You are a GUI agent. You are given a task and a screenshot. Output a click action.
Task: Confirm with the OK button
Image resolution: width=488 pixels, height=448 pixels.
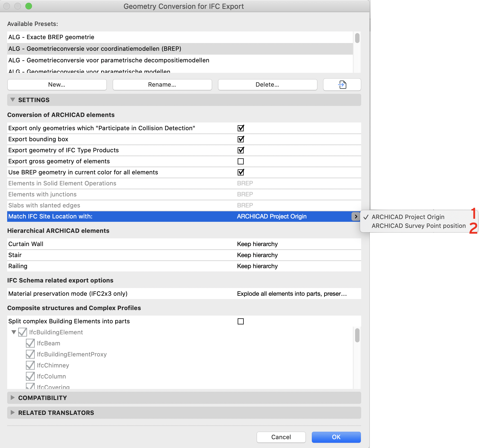click(336, 437)
